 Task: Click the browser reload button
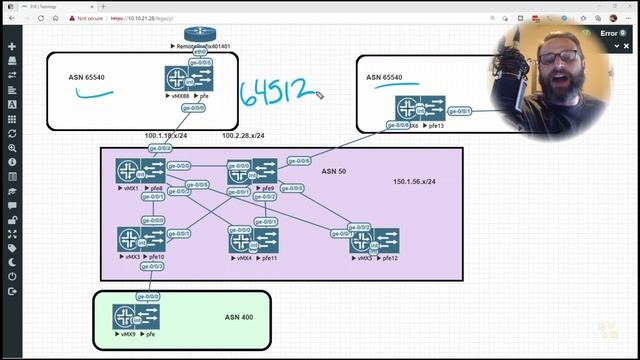point(41,18)
